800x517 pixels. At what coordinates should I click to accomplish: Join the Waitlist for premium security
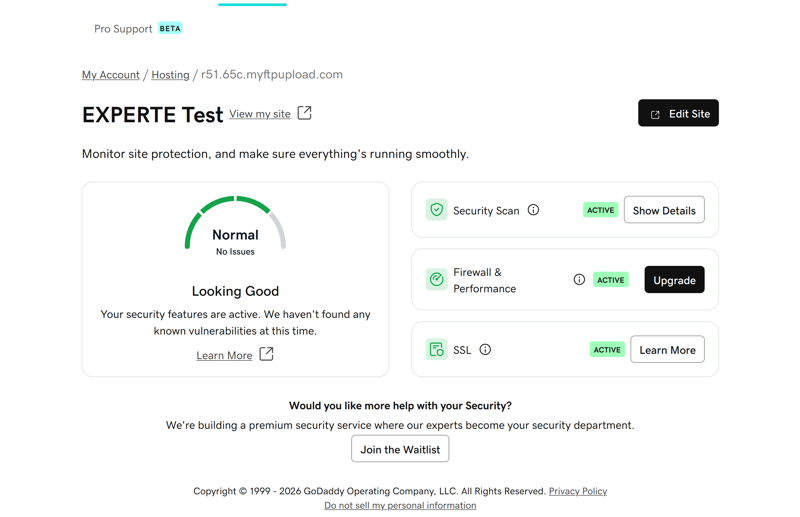[x=400, y=449]
